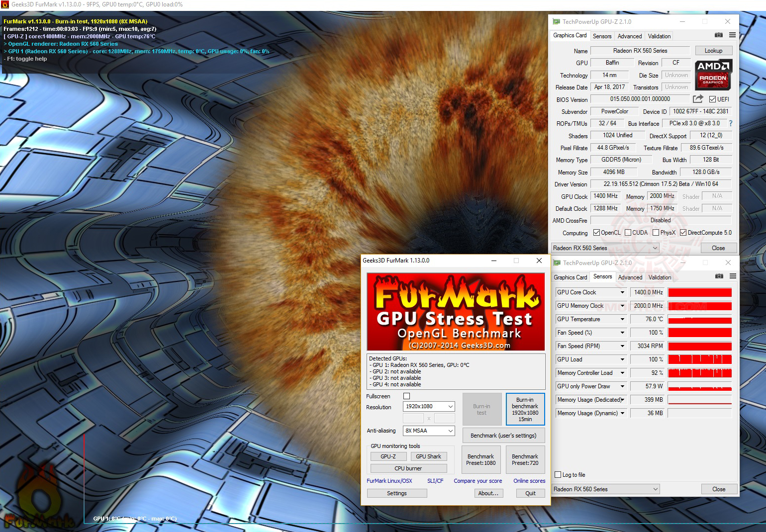Viewport: 766px width, 532px height.
Task: Open the hamburger menu in Sensors GPU-Z window
Action: click(x=733, y=276)
